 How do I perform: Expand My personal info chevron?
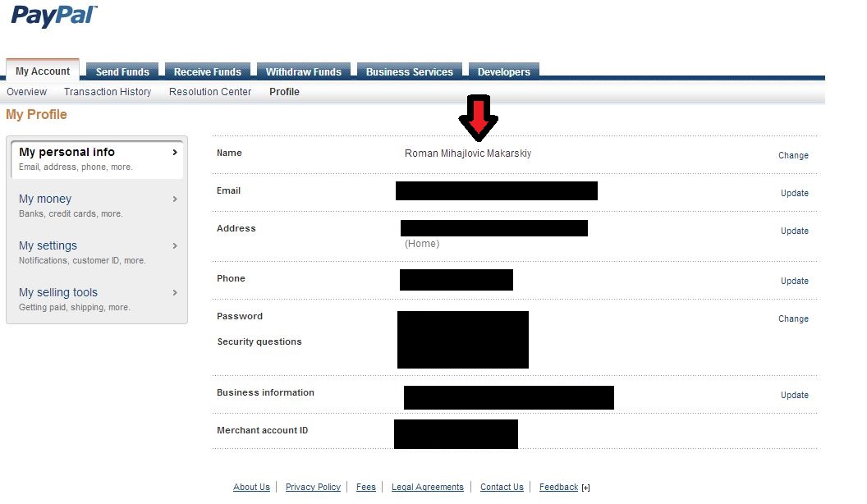(x=175, y=152)
